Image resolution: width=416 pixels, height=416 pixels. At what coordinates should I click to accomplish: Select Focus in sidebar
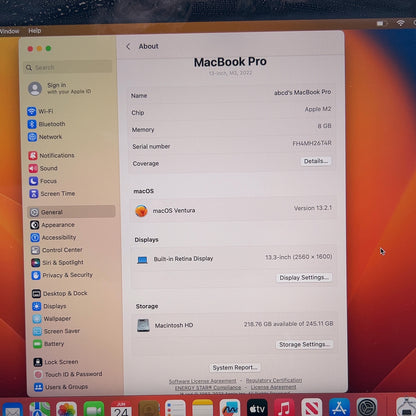pos(43,181)
